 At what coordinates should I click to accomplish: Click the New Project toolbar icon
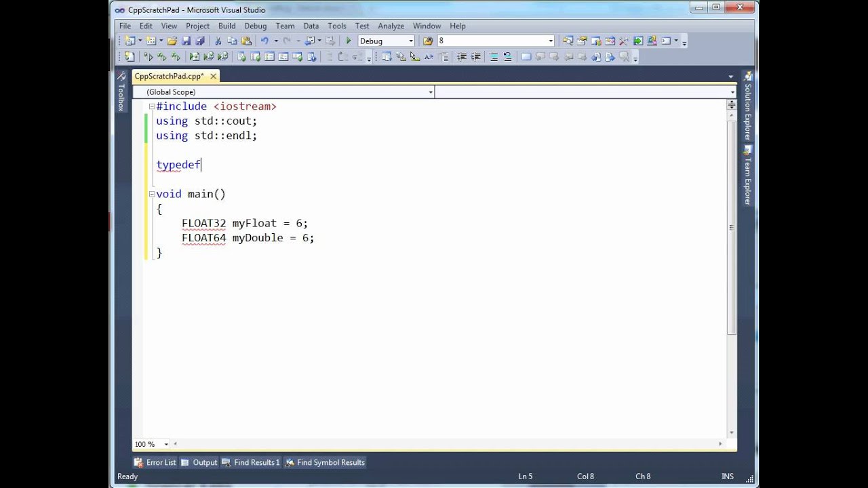[130, 41]
